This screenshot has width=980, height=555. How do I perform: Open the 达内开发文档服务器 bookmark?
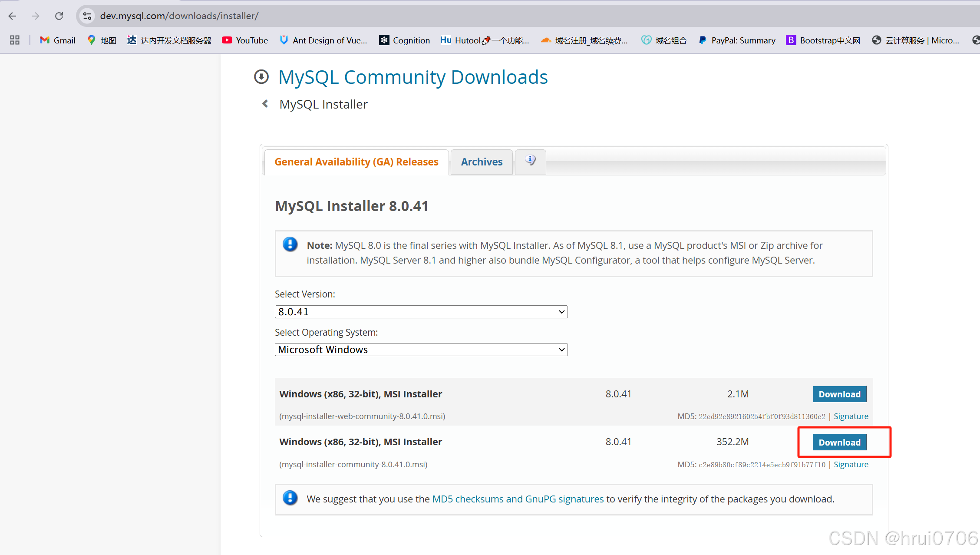pyautogui.click(x=169, y=40)
